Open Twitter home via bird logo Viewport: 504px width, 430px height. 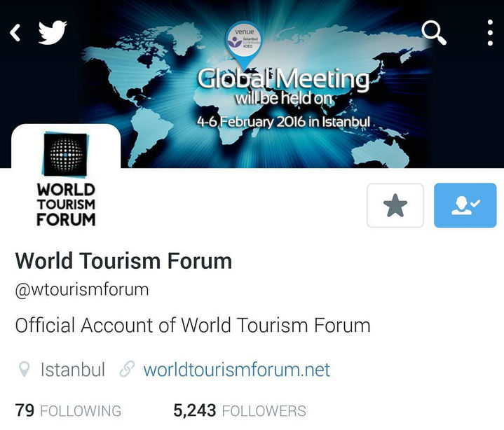53,32
